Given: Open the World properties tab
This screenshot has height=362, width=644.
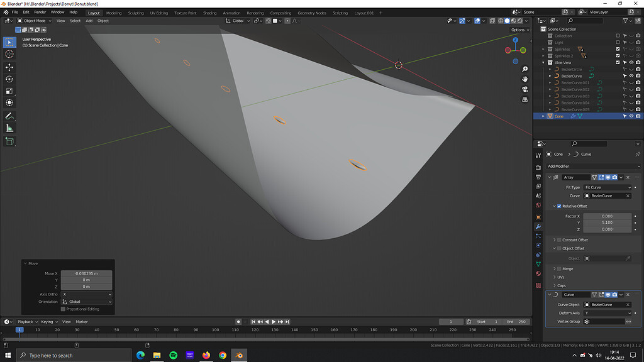Looking at the screenshot, I should (538, 206).
